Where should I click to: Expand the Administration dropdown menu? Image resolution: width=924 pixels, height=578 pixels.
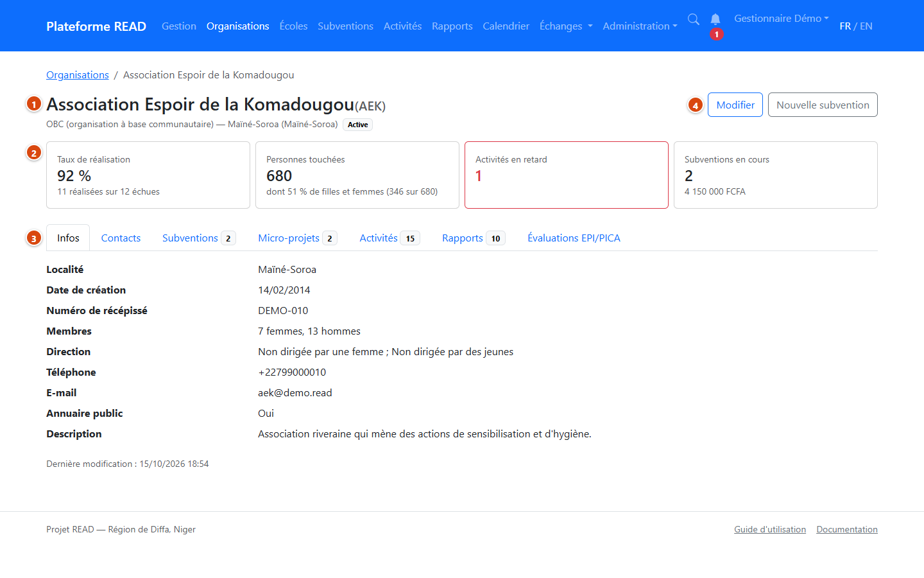point(640,26)
